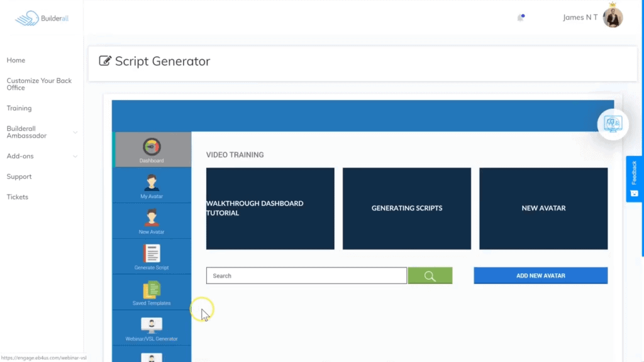Open Webinar/VSL Generator in sidebar
Viewport: 644px width, 362px height.
click(x=152, y=328)
